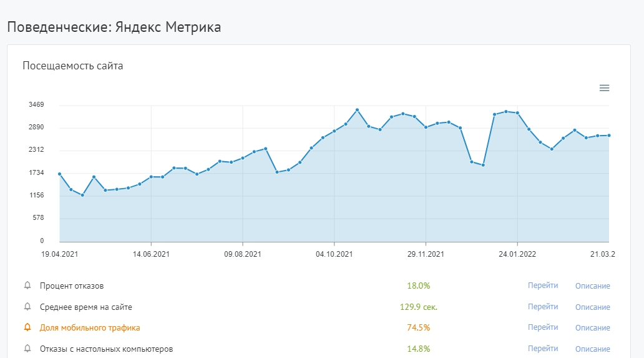Viewport: 644px width, 358px height.
Task: Show Описание for Доля мобильного трафика
Action: pyautogui.click(x=592, y=328)
